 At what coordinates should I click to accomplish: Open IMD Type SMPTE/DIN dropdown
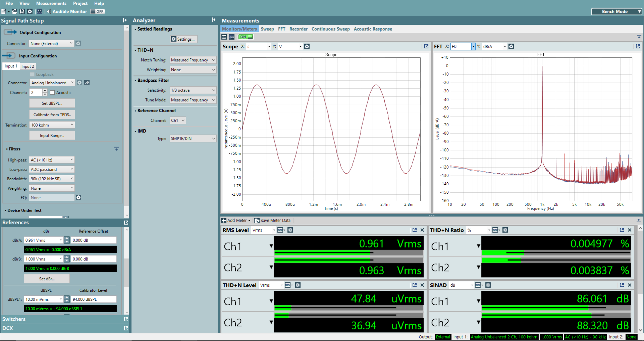click(193, 139)
